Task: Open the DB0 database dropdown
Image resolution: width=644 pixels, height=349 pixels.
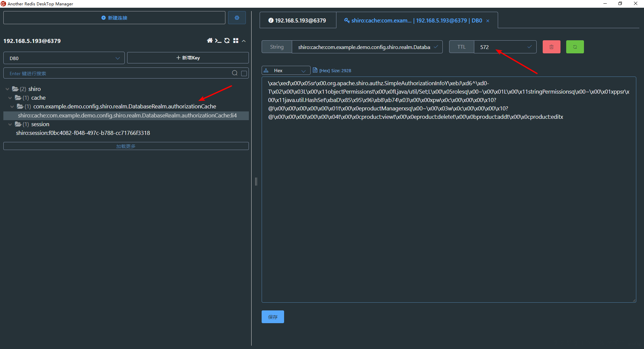Action: point(64,58)
